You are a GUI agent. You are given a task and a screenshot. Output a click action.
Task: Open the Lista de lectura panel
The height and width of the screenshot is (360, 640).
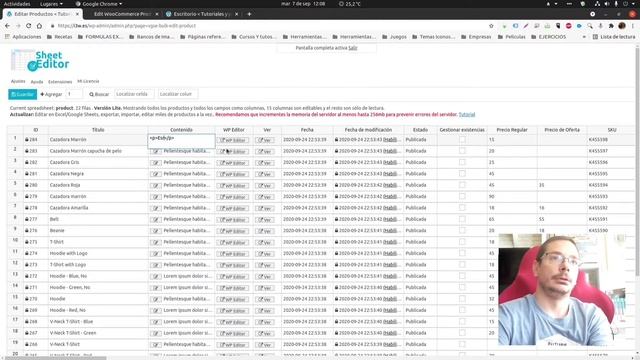tap(614, 37)
